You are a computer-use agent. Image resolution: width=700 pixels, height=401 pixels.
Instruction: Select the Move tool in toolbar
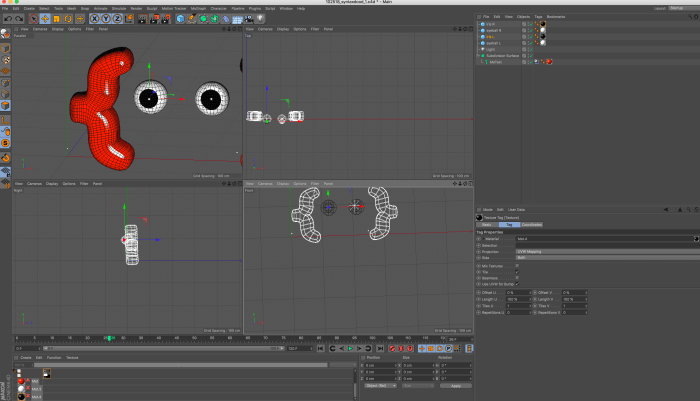[47, 18]
